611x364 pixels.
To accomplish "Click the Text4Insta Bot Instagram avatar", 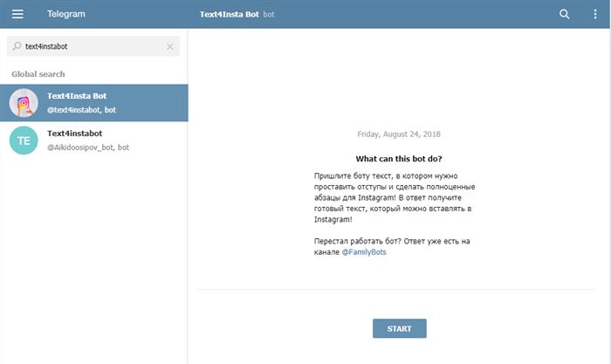I will [24, 103].
